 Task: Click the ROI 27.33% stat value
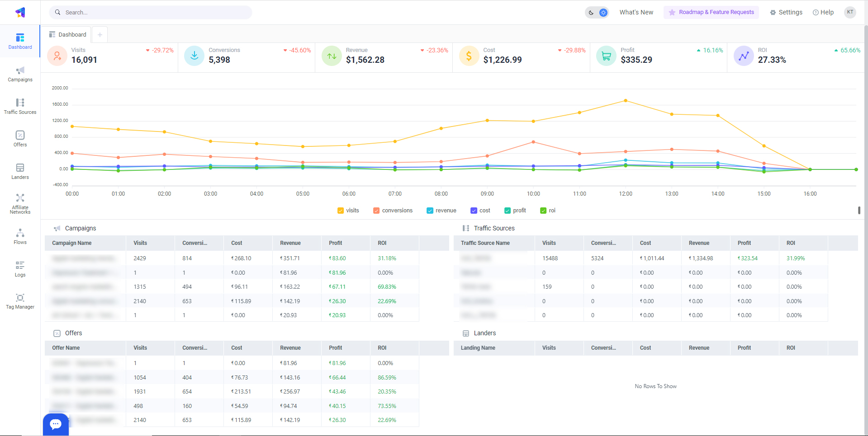(x=772, y=60)
